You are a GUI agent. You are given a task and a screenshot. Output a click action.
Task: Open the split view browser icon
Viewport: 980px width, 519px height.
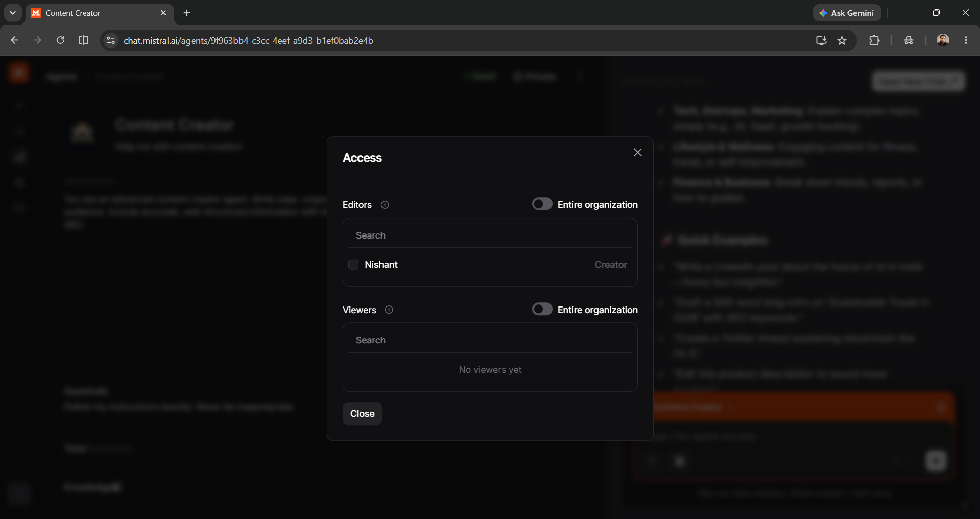[x=83, y=40]
